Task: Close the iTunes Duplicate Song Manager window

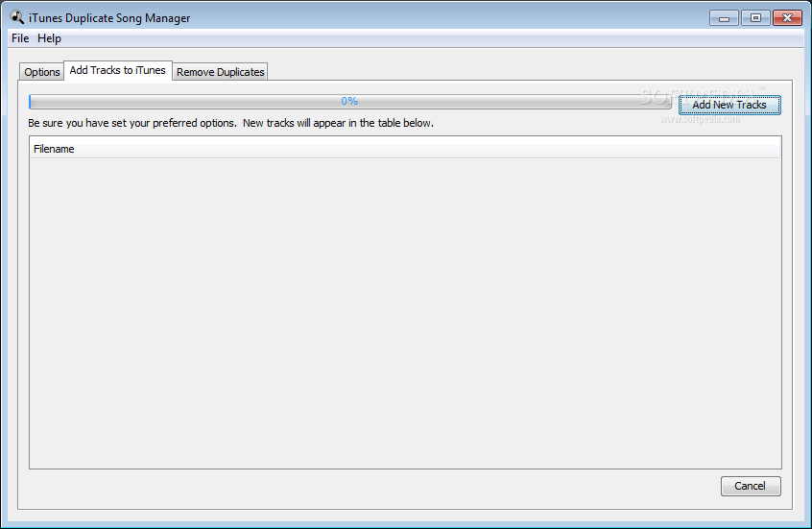Action: tap(787, 18)
